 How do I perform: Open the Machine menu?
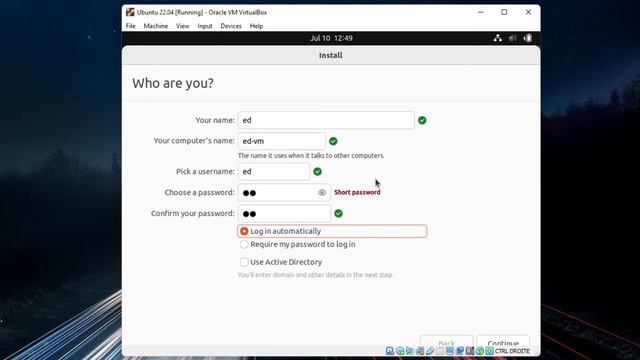tap(156, 26)
